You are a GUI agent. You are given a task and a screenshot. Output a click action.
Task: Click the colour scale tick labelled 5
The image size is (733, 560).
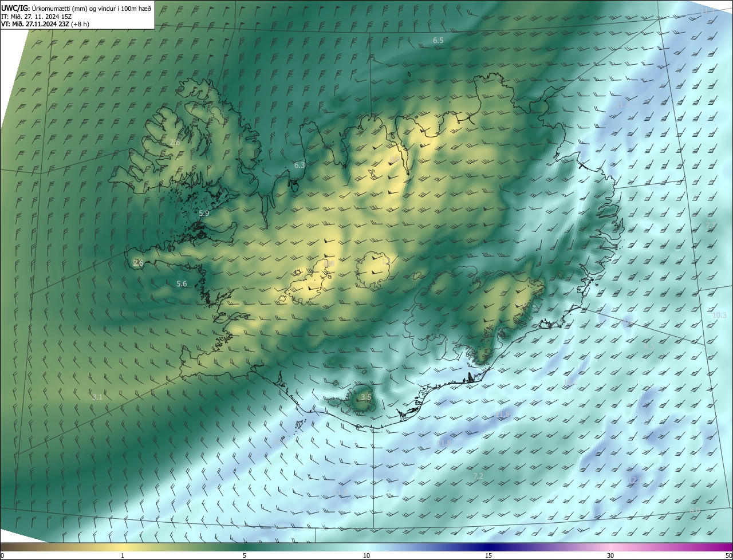pos(245,556)
